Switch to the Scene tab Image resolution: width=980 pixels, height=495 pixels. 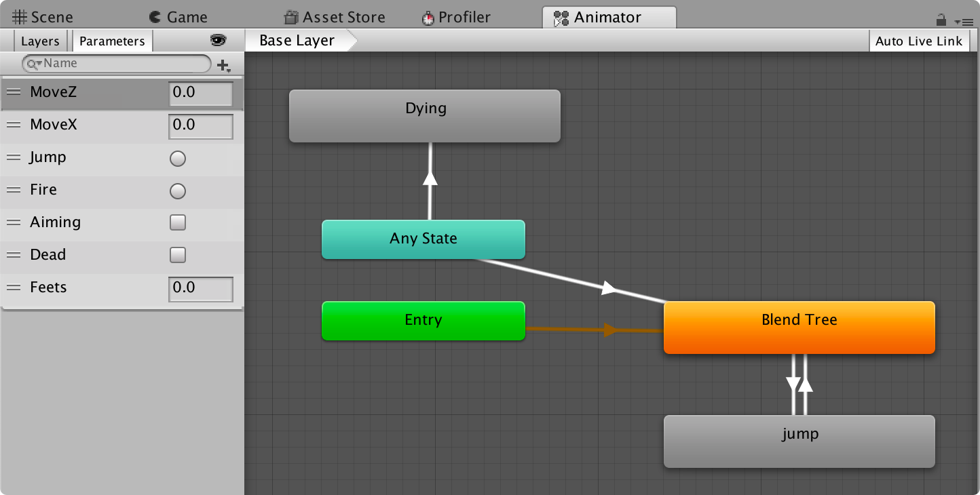pyautogui.click(x=43, y=17)
